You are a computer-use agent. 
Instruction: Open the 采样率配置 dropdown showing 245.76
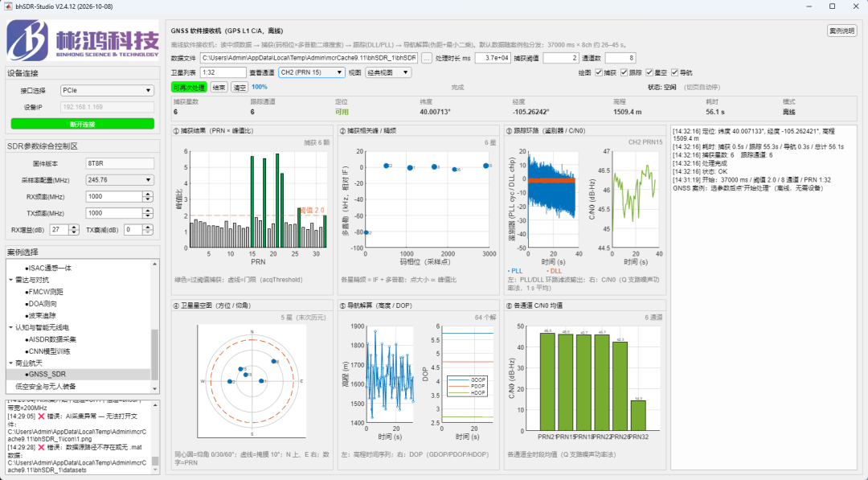click(120, 180)
